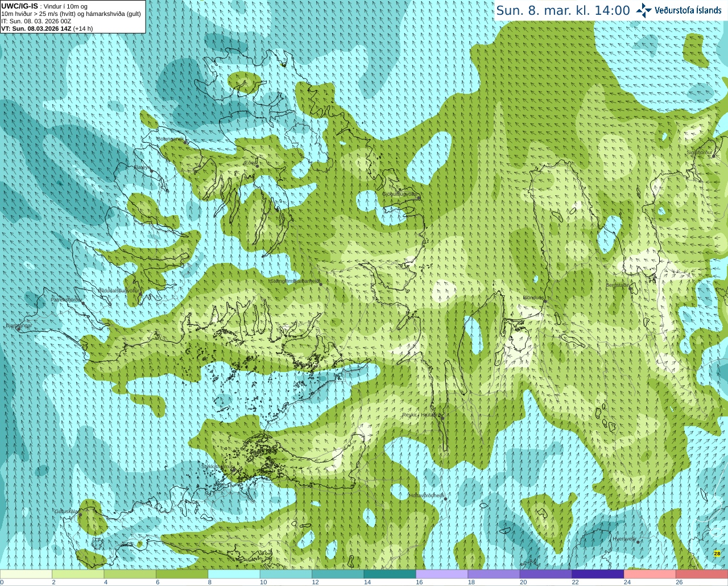Click the 12–14 m/s teal swatch

point(338,574)
